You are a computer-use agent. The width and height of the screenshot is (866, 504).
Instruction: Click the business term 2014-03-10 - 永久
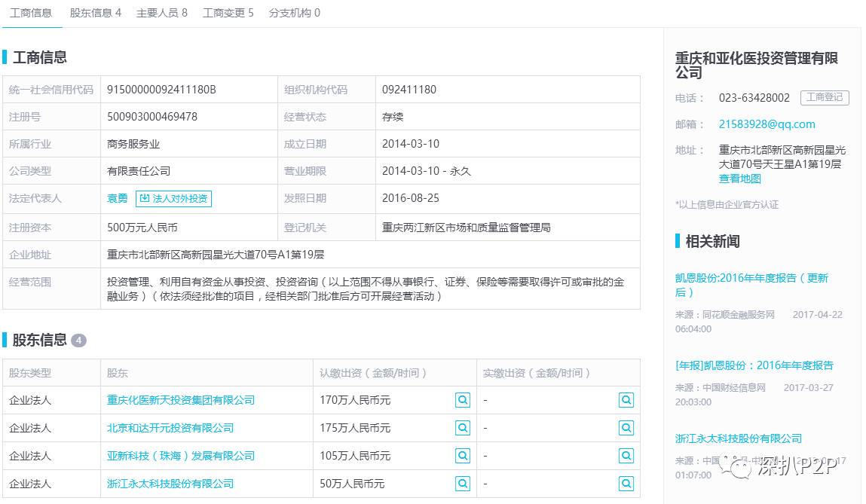[x=427, y=171]
